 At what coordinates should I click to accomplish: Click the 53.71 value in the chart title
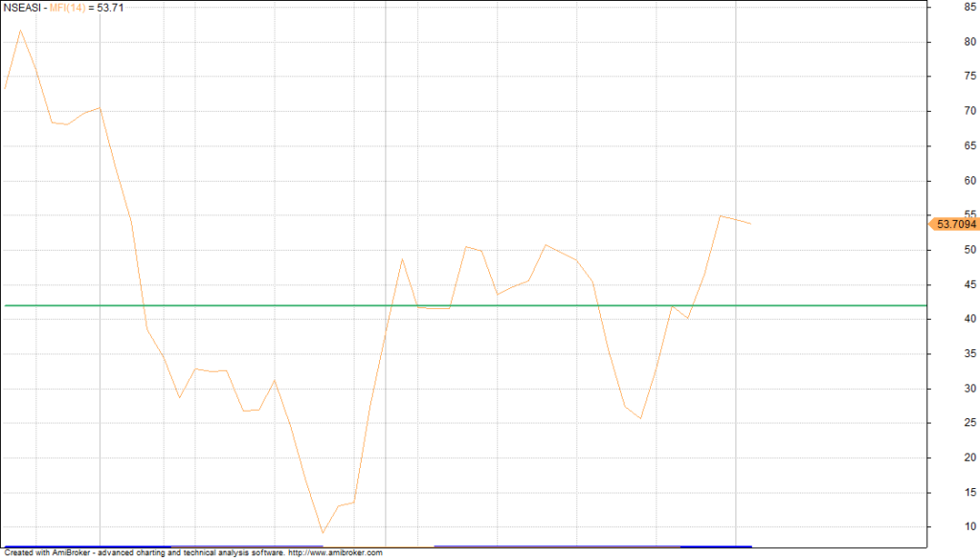112,8
